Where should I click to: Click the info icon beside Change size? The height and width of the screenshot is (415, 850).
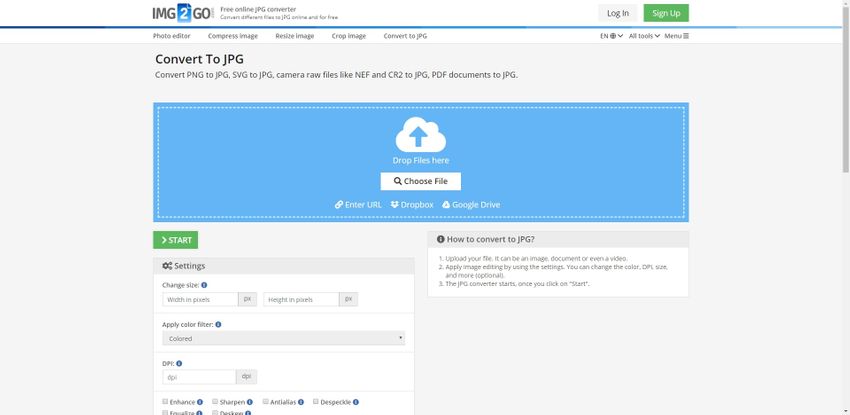tap(205, 285)
